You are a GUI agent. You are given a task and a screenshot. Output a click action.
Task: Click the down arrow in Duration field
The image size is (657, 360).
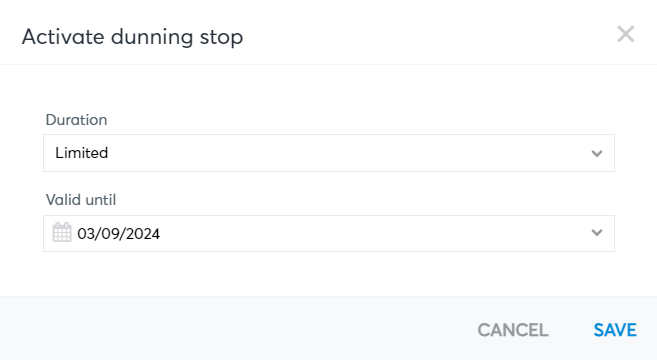pos(597,153)
